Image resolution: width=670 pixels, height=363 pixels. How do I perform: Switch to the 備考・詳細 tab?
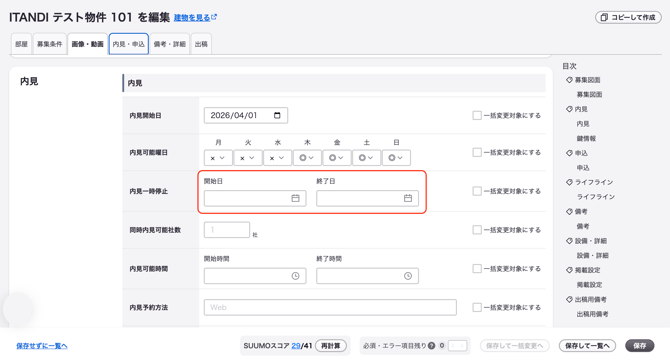pos(170,44)
